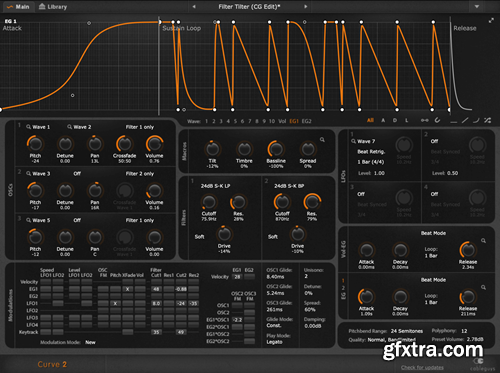Viewport: 500px width, 373px height.
Task: Load the previous preset with the left arrow
Action: 194,7
